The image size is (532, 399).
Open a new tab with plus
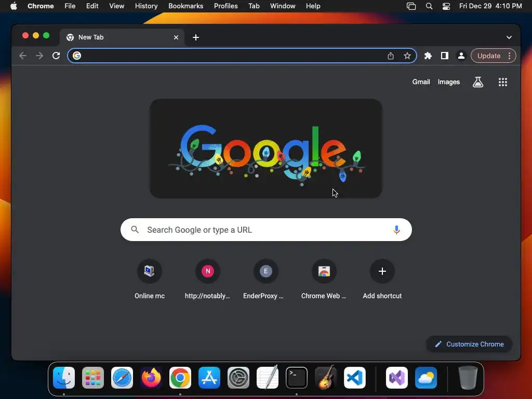tap(196, 37)
